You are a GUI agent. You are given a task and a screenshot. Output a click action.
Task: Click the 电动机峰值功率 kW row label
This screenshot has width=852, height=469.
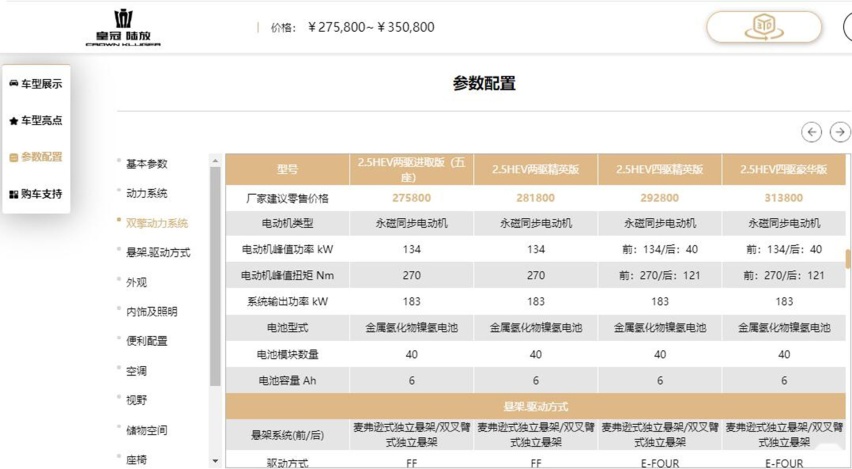tap(287, 249)
